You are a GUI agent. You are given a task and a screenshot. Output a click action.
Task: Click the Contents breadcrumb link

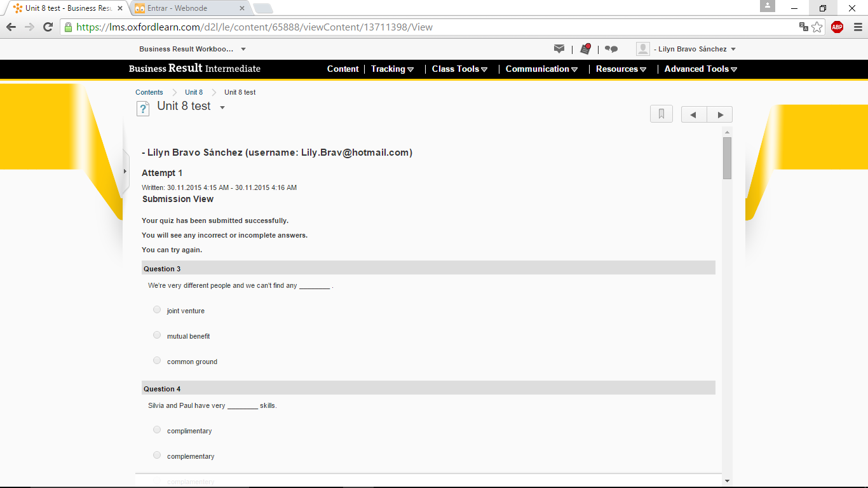coord(149,92)
